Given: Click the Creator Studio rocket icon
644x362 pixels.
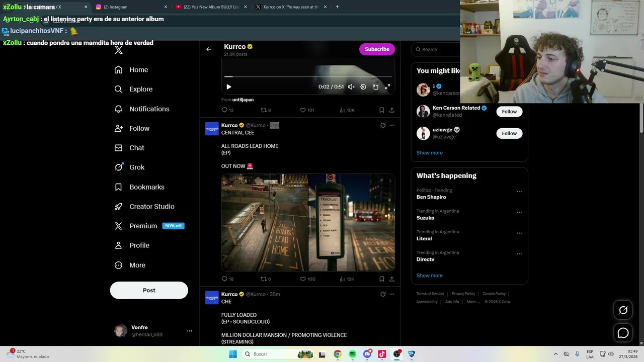Looking at the screenshot, I should [x=118, y=207].
